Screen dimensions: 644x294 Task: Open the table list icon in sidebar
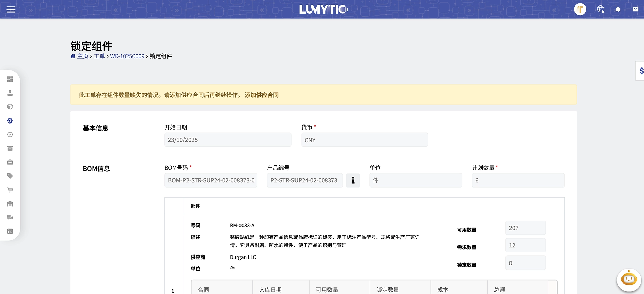tap(10, 231)
